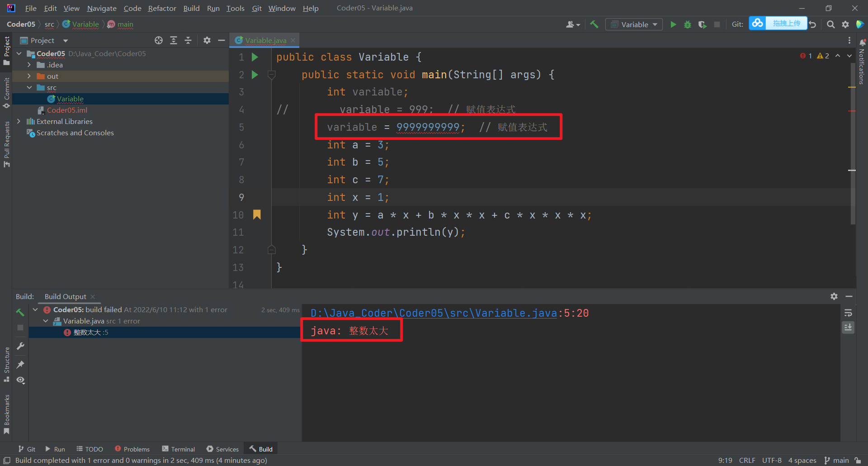Fold the main method on line 2

tap(272, 75)
